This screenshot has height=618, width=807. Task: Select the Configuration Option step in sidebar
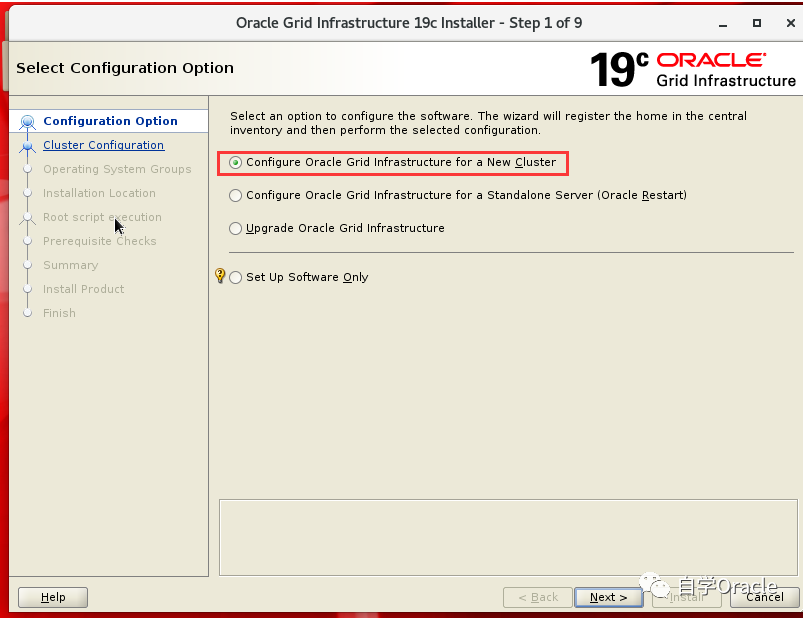pyautogui.click(x=110, y=121)
